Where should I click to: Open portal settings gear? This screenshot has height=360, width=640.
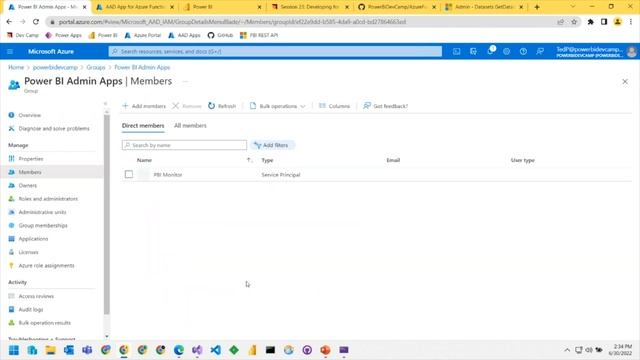tap(507, 51)
